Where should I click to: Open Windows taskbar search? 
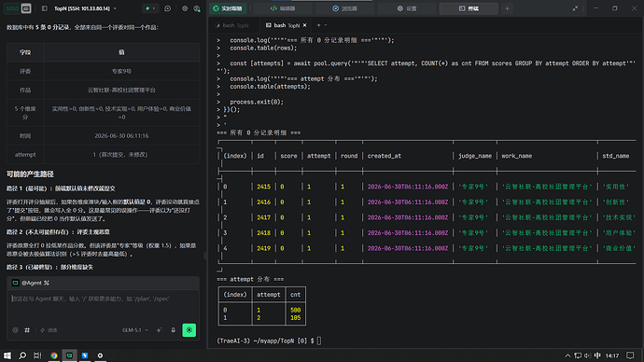click(x=22, y=355)
